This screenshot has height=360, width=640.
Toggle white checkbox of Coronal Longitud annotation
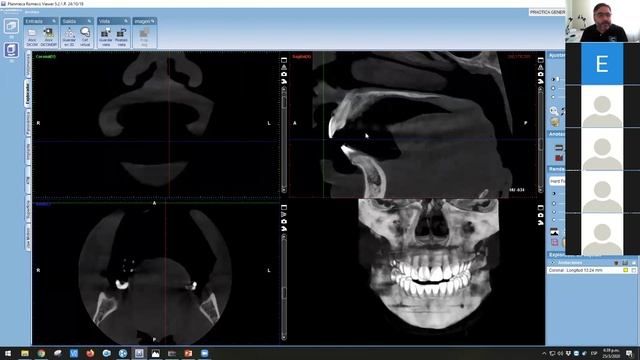pyautogui.click(x=633, y=270)
